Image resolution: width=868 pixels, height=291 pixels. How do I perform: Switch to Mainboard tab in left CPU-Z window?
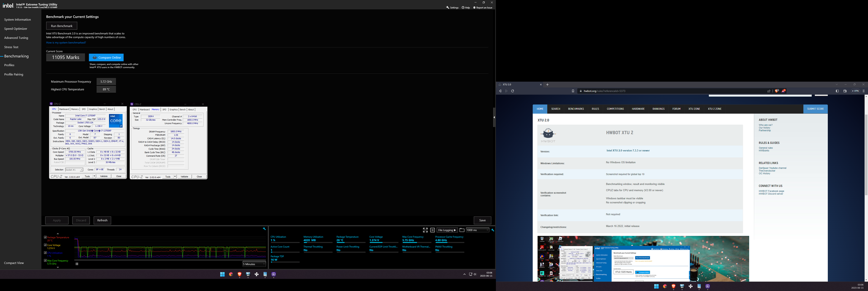point(64,109)
